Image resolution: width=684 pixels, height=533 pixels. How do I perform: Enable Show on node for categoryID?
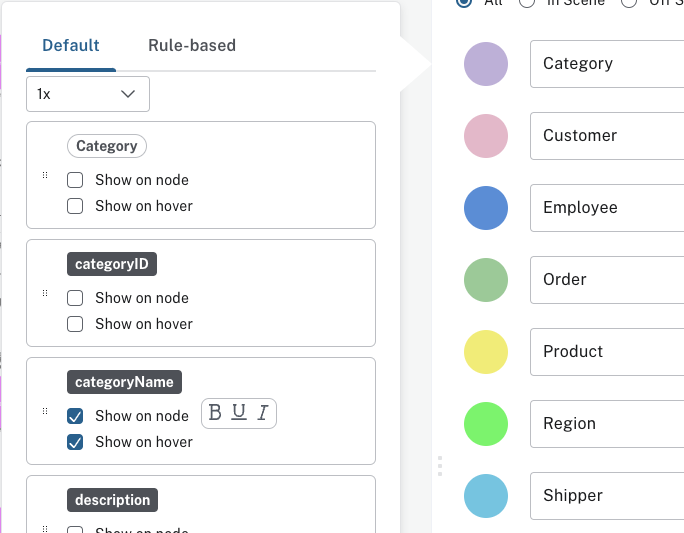tap(75, 298)
